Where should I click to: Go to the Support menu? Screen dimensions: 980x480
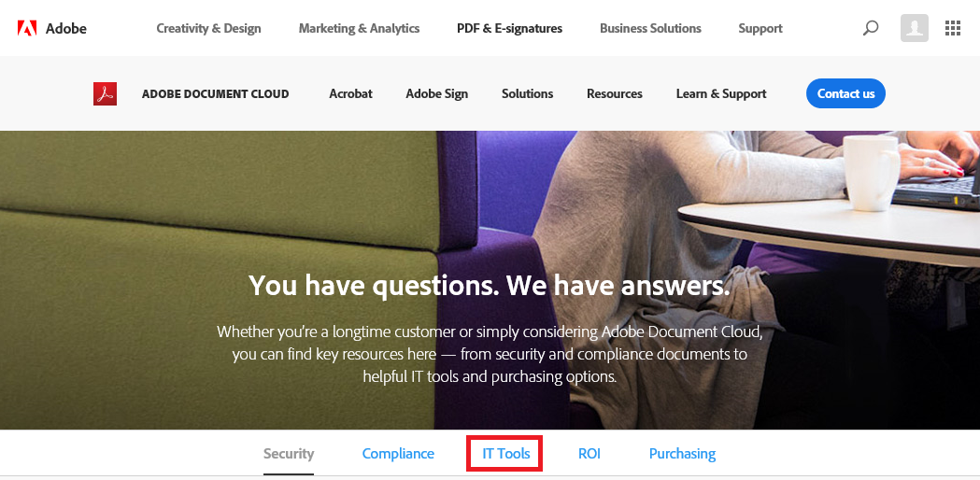click(760, 28)
